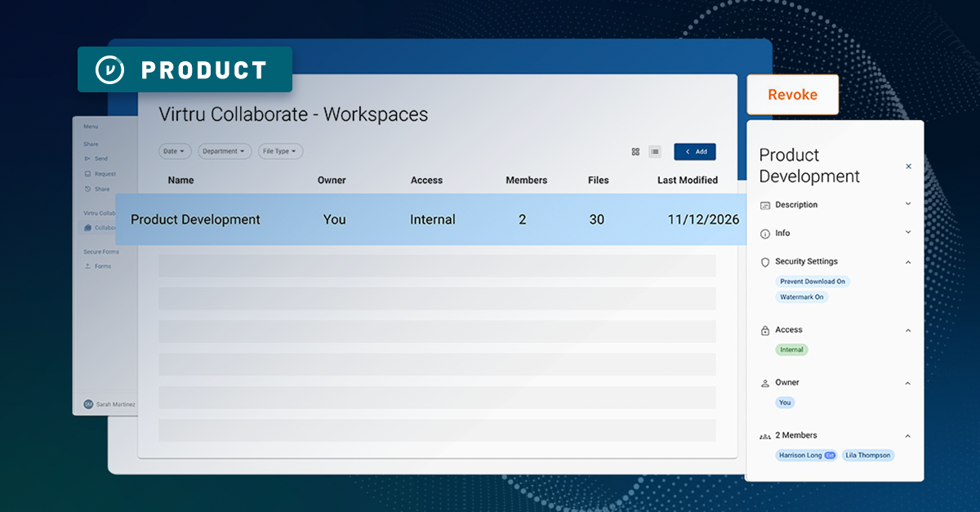Toggle the Watermark On chip
Screen dimensions: 980x512
click(802, 297)
